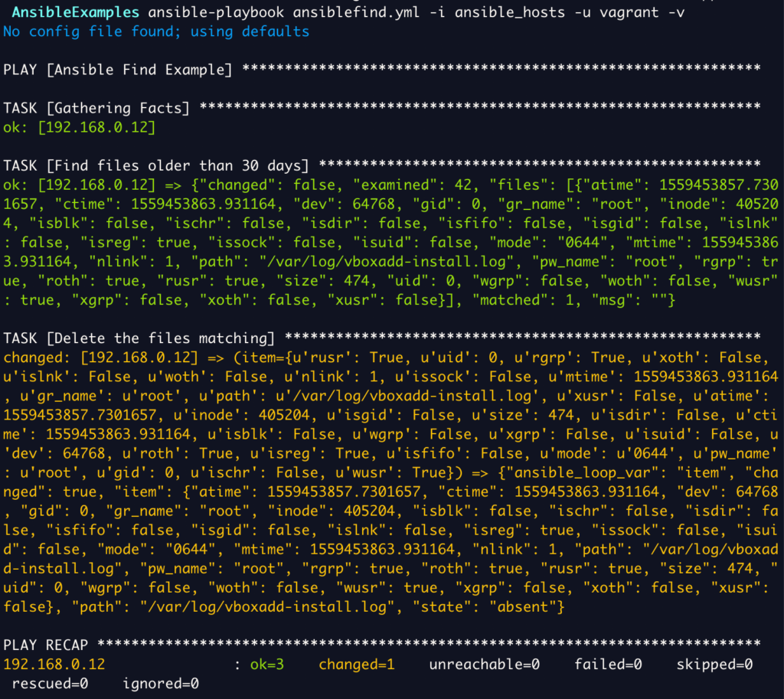Click the -v verbose flag
Viewport: 784px width, 699px height.
(677, 12)
